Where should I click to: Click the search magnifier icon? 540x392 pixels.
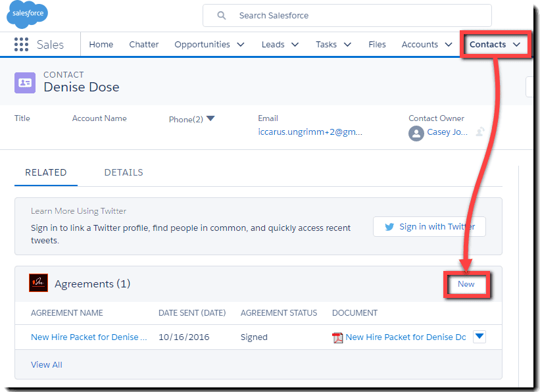pyautogui.click(x=222, y=16)
